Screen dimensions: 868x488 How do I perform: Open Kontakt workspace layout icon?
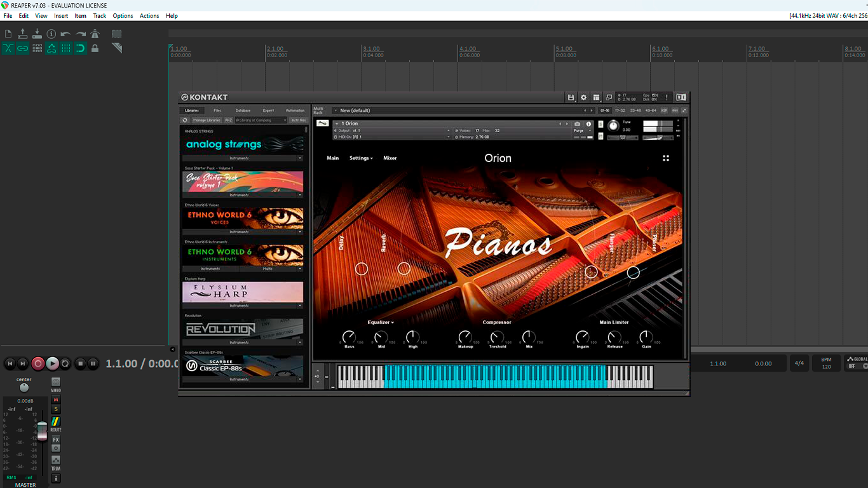[596, 97]
